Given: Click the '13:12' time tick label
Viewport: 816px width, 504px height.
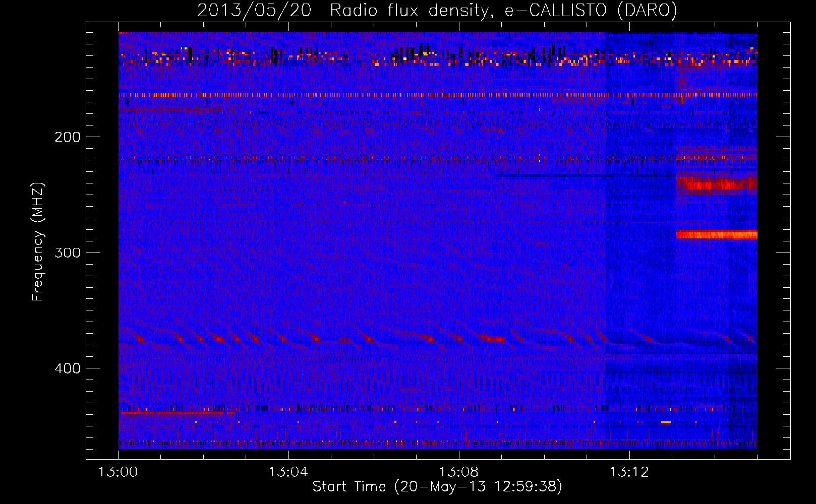Looking at the screenshot, I should click(629, 472).
